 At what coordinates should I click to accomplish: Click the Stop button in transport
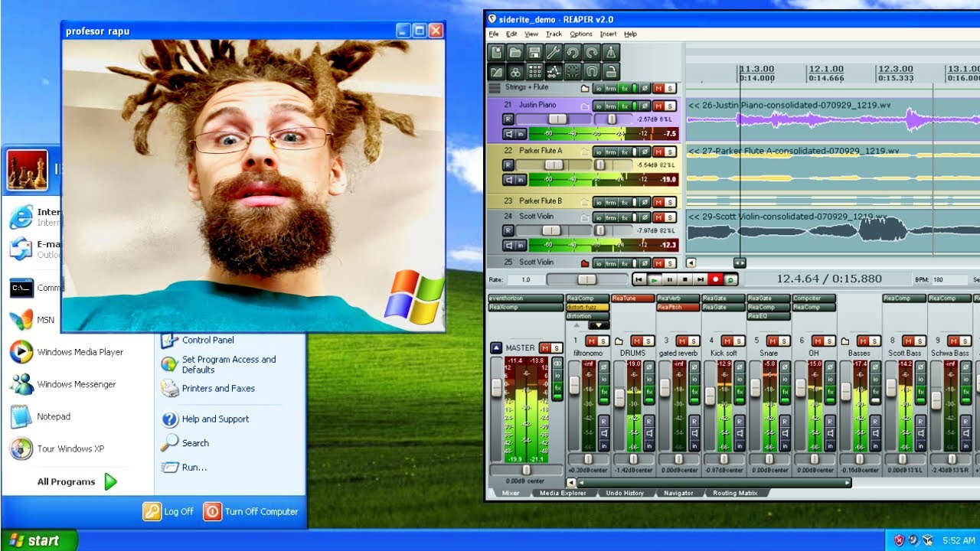(686, 280)
